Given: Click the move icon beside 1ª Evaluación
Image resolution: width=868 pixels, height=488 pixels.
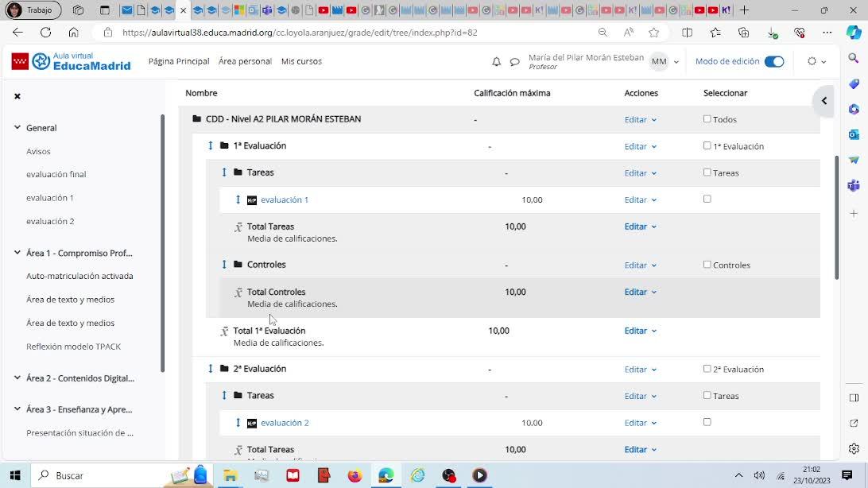Looking at the screenshot, I should [211, 145].
